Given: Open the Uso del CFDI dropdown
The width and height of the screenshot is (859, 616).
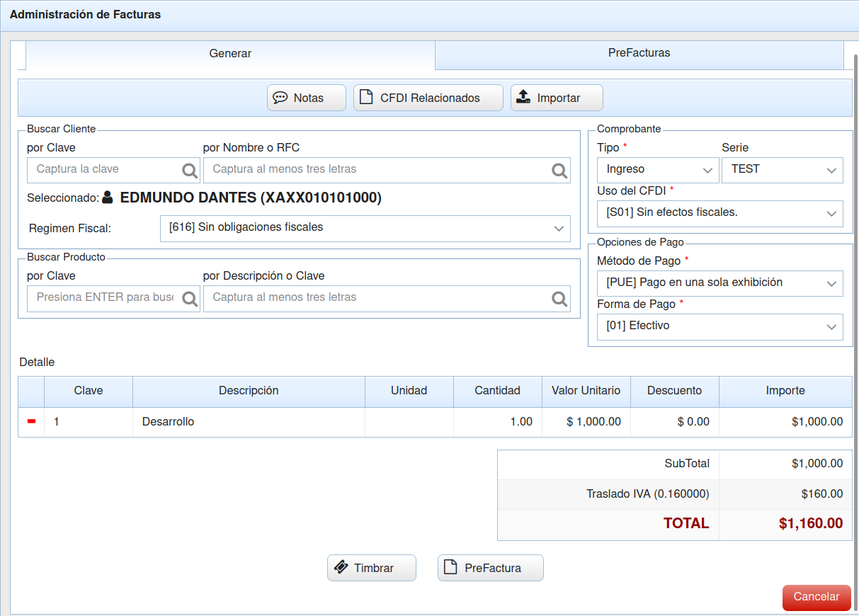Looking at the screenshot, I should pos(720,213).
